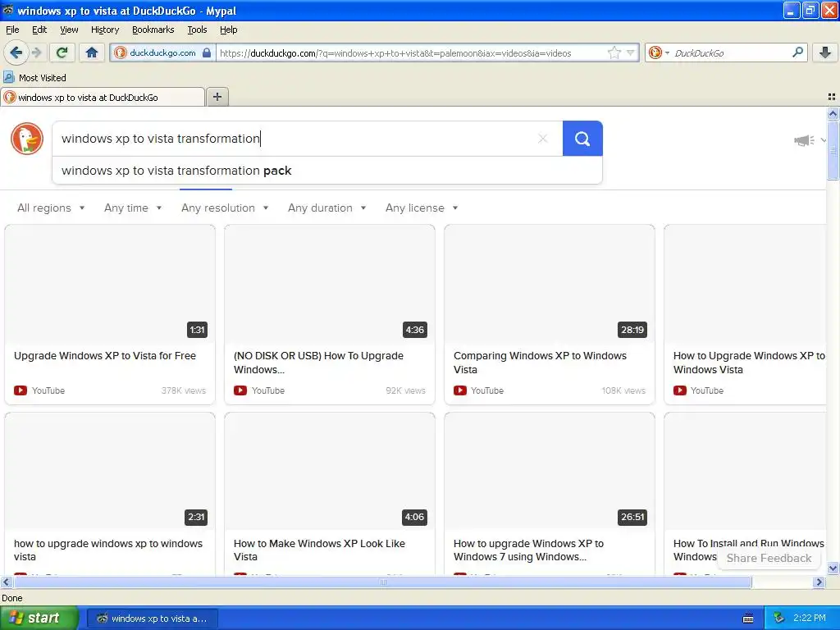Show all tabs via grid icon
This screenshot has height=630, width=840.
tap(832, 97)
